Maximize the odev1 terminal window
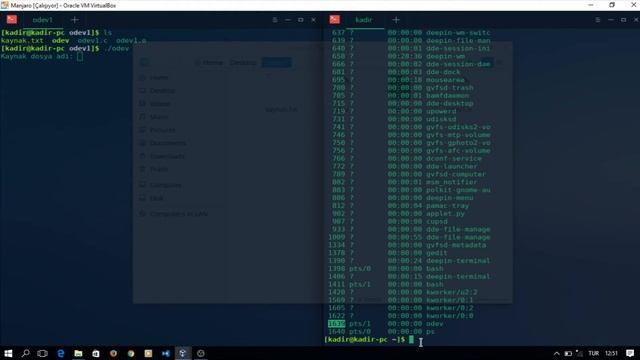640x360 pixels. [301, 20]
